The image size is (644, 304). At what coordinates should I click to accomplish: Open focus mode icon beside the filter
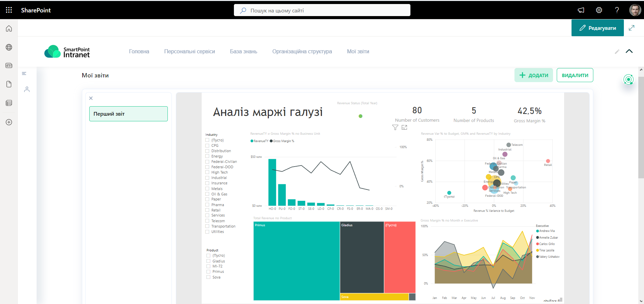[404, 127]
